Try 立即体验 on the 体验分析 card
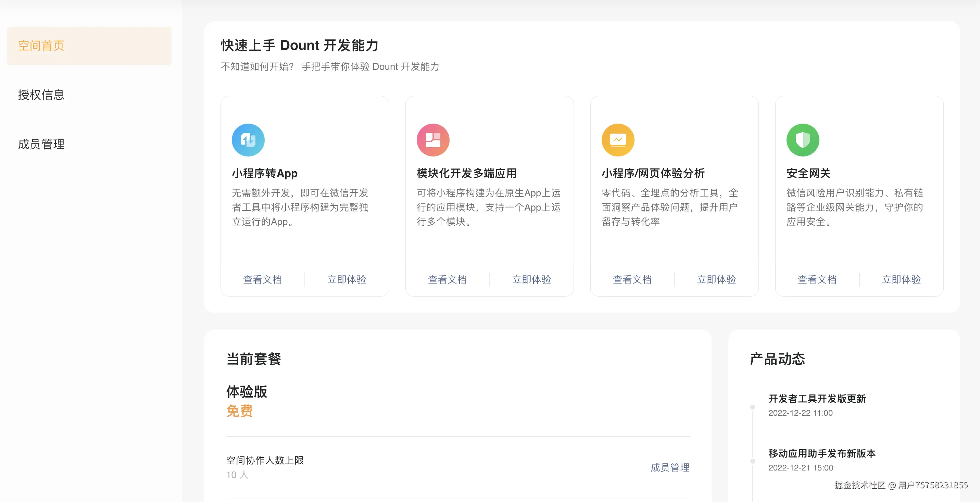The height and width of the screenshot is (502, 980). 716,279
